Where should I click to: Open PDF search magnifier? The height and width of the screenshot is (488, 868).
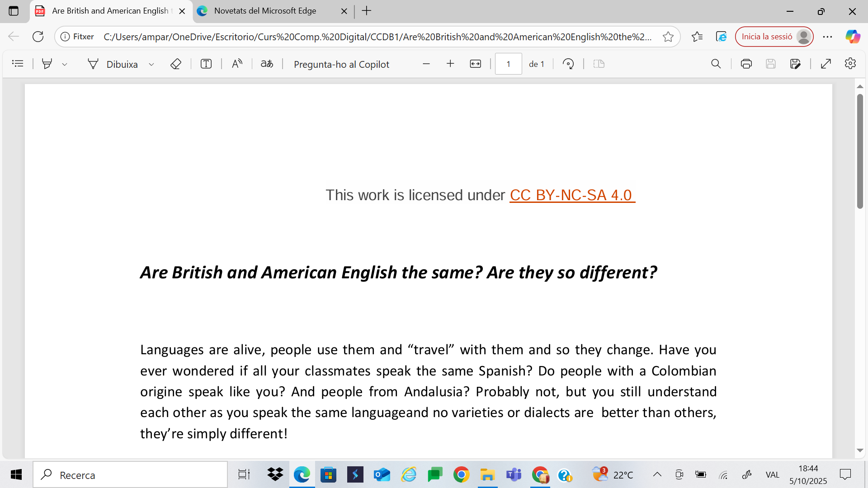716,64
